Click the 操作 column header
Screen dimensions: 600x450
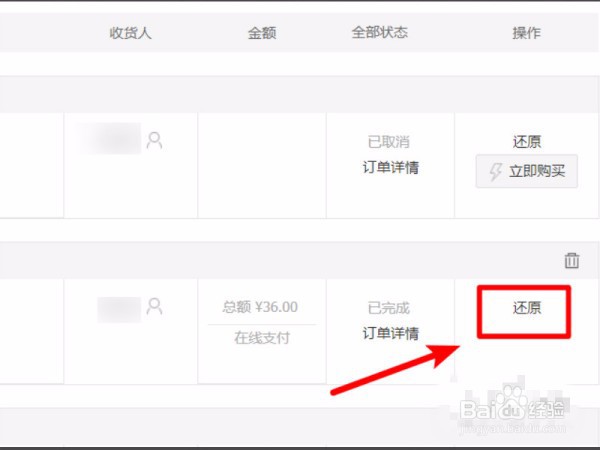pyautogui.click(x=527, y=33)
